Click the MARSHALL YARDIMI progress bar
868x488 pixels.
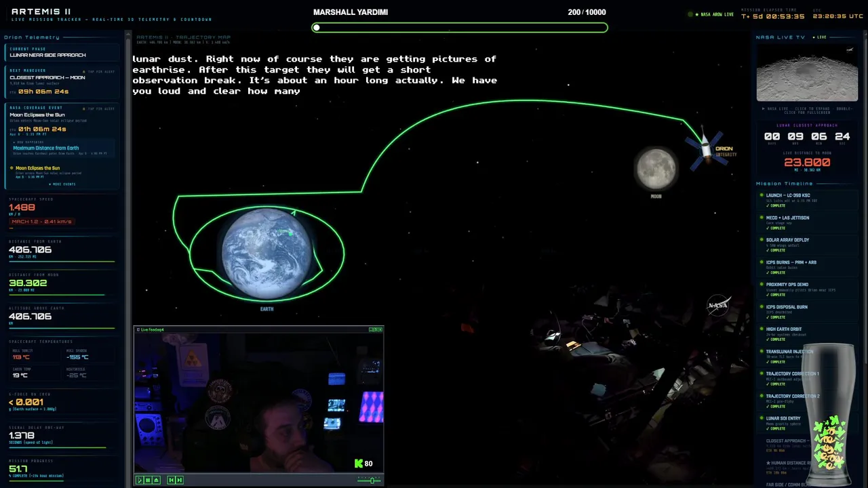tap(460, 28)
